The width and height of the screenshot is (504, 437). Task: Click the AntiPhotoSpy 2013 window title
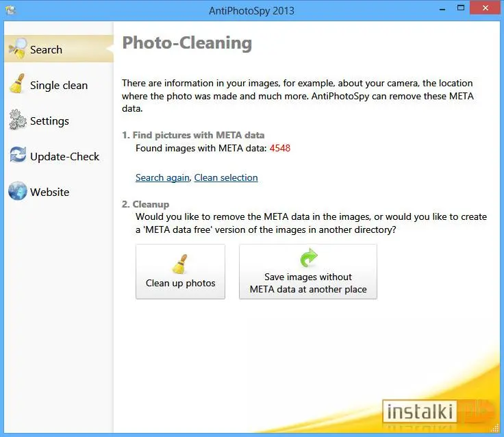252,10
